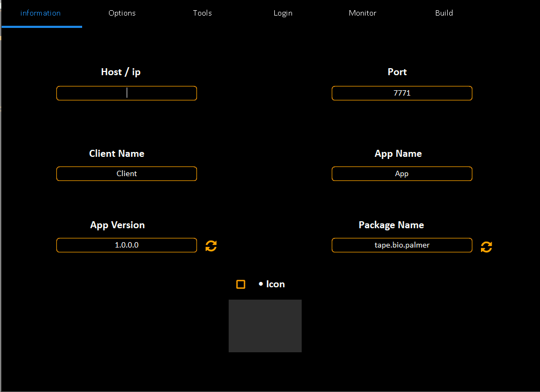This screenshot has height=392, width=540.
Task: Switch to the Build tab
Action: (444, 13)
